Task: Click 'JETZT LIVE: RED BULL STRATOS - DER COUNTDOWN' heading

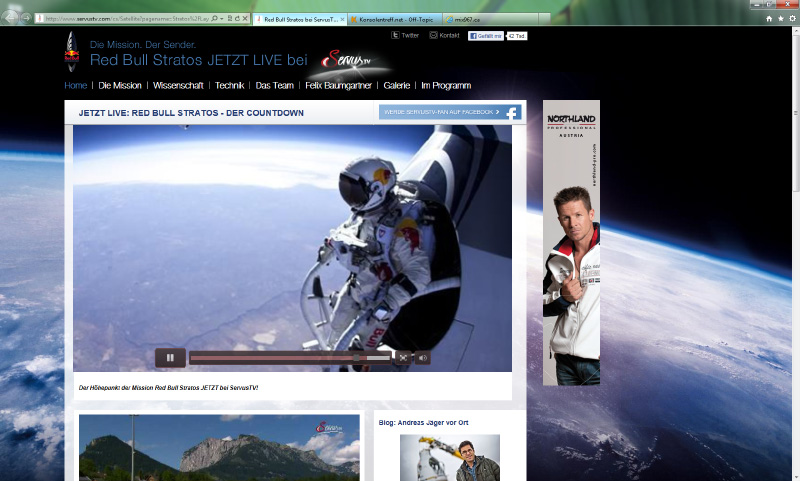Action: click(191, 113)
